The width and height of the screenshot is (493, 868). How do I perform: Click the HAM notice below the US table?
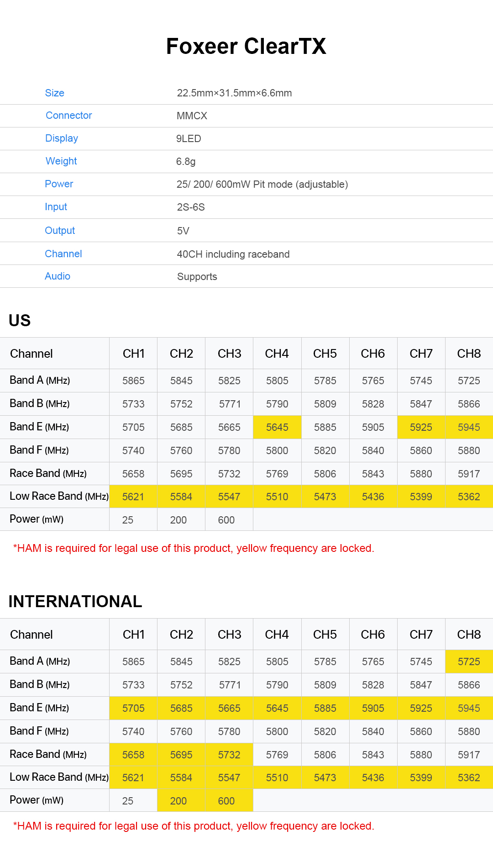click(194, 548)
